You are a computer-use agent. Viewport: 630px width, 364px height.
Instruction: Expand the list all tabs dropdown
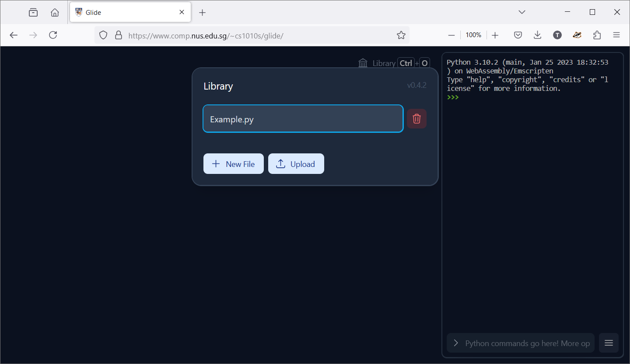coord(521,12)
